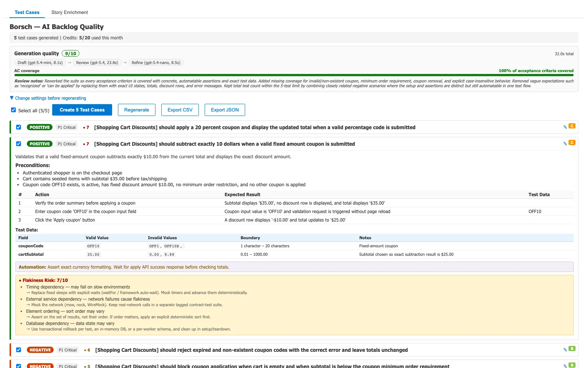This screenshot has width=588, height=368.
Task: Click the Automation note bar
Action: [294, 267]
